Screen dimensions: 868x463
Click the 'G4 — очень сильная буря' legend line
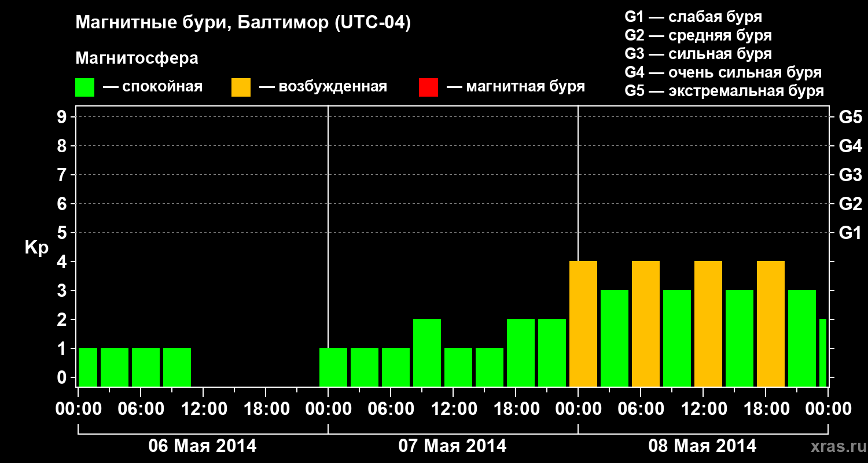coord(723,72)
